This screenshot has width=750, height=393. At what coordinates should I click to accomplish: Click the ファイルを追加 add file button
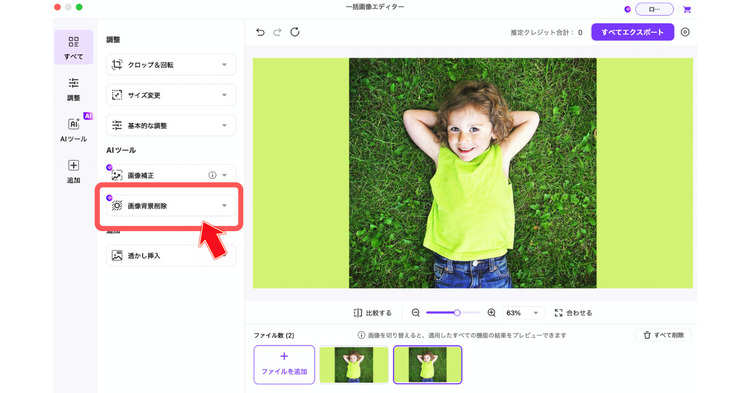pos(284,365)
